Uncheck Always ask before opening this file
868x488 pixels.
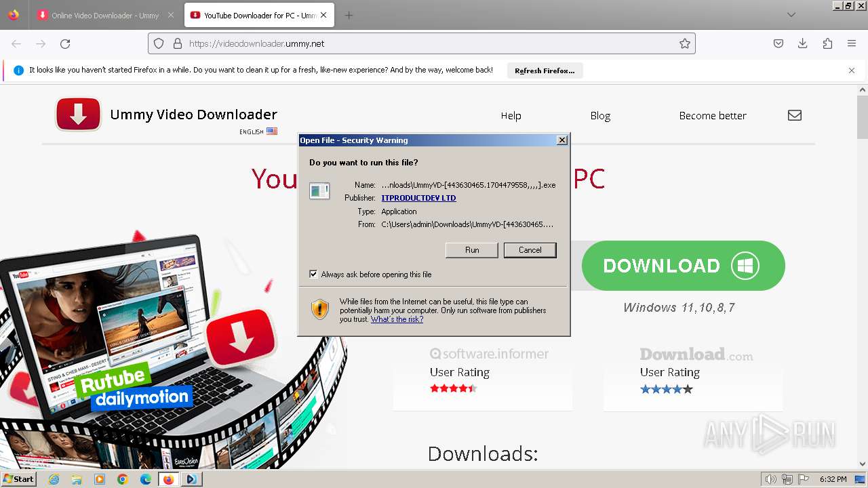coord(313,274)
